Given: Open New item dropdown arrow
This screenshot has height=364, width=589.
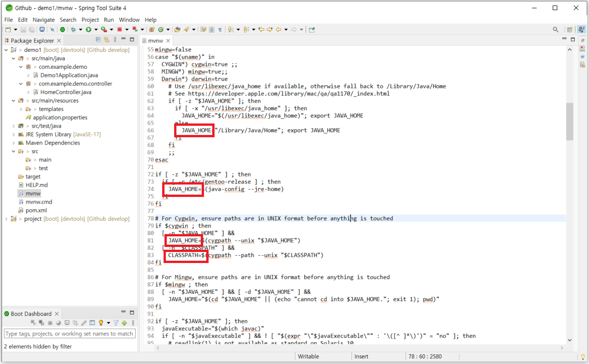Looking at the screenshot, I should point(16,29).
